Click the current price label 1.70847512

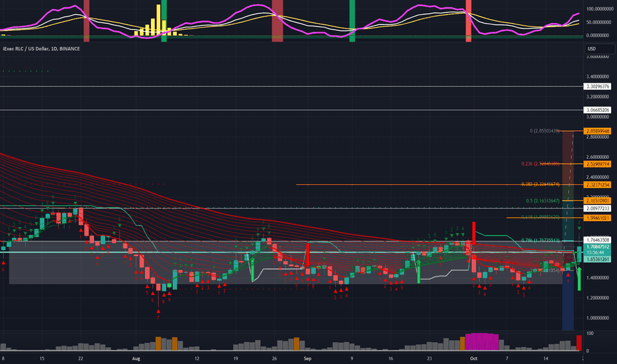597,247
